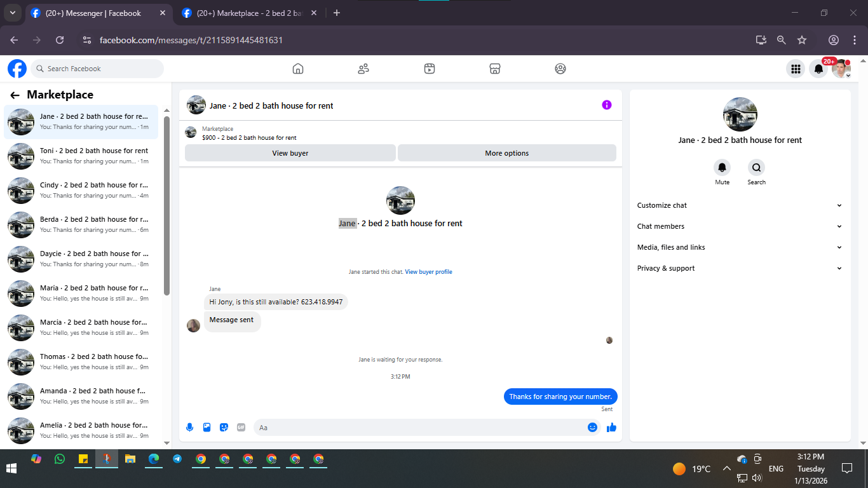Open the Maria conversation
Screen dimensions: 868x488
coord(81,293)
